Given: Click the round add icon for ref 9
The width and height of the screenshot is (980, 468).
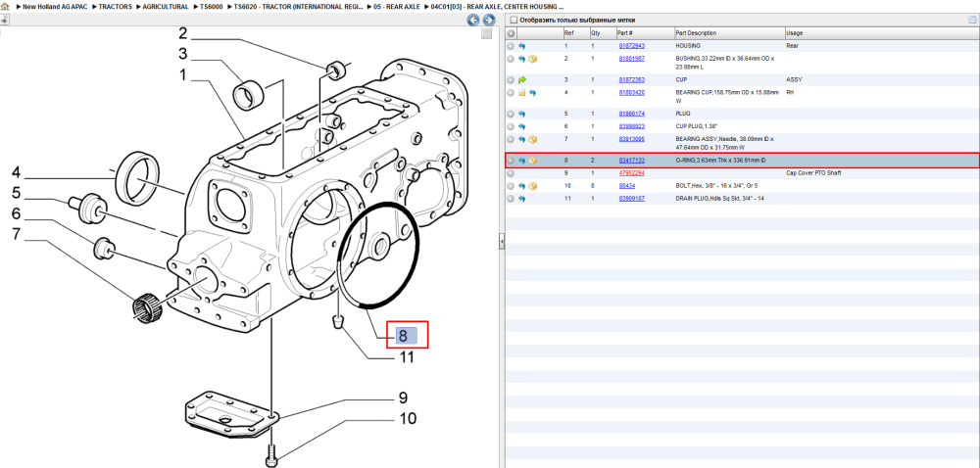Looking at the screenshot, I should pyautogui.click(x=511, y=173).
